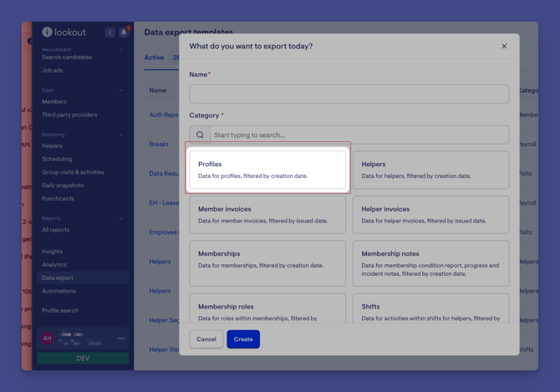The image size is (560, 392).
Task: Collapse the Rostering section chevron
Action: pyautogui.click(x=120, y=135)
